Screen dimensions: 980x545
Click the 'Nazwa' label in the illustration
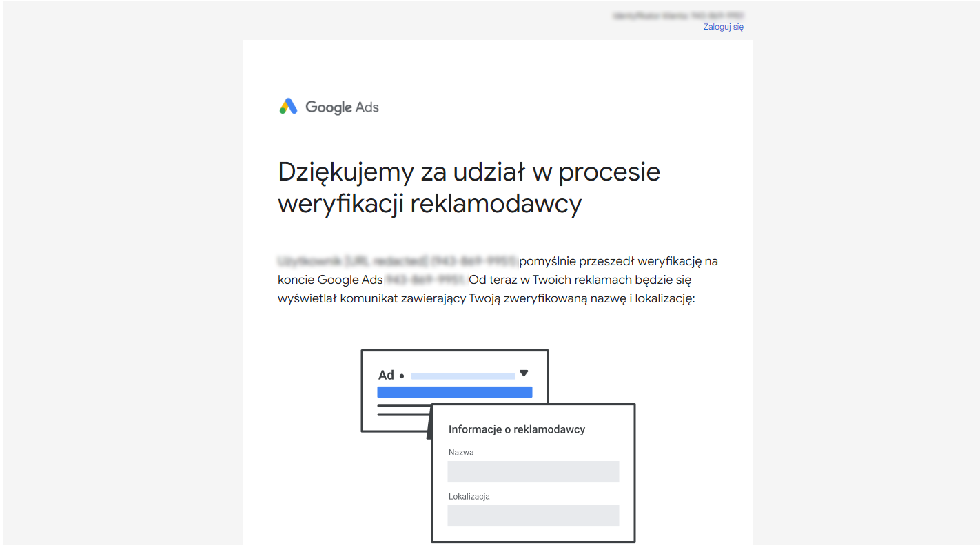coord(461,453)
